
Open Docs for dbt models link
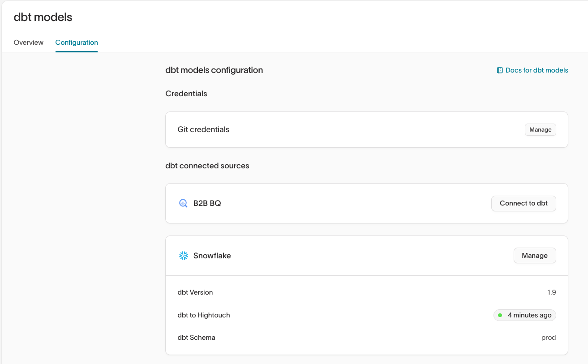pyautogui.click(x=536, y=70)
